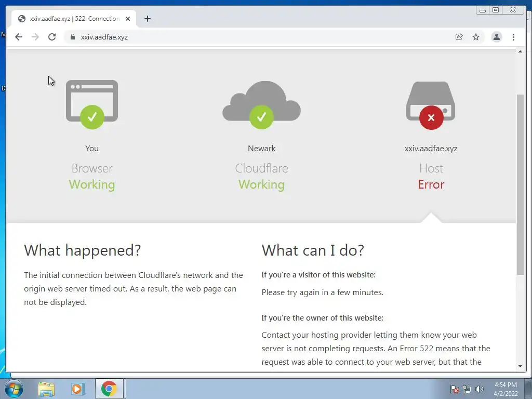Restore down the Chrome window
The height and width of the screenshot is (399, 532).
[x=495, y=10]
